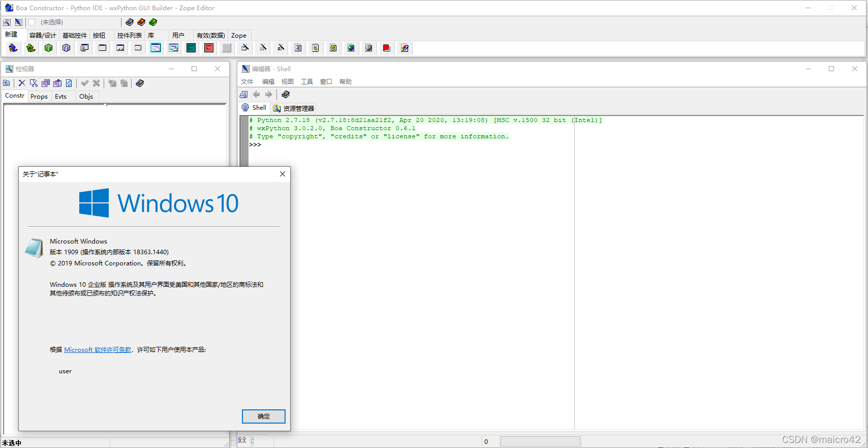The image size is (868, 448).
Task: Click the Inspector copy icon
Action: [46, 83]
